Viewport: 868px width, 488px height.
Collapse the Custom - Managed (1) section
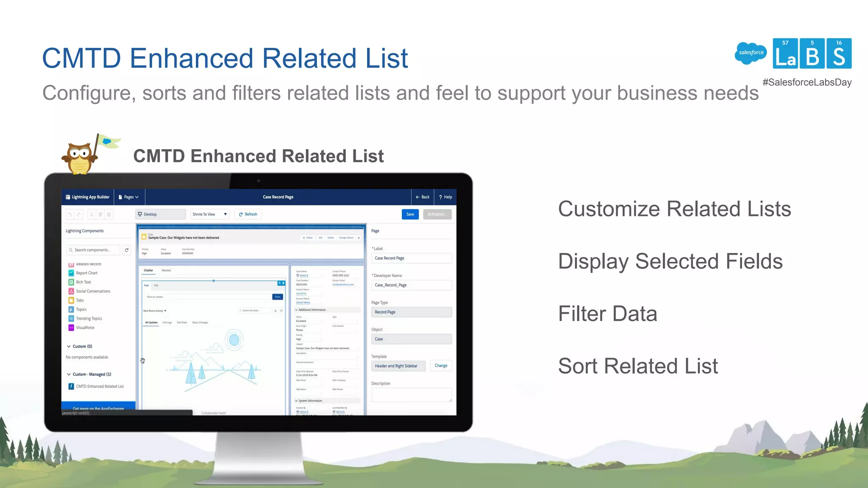point(69,374)
